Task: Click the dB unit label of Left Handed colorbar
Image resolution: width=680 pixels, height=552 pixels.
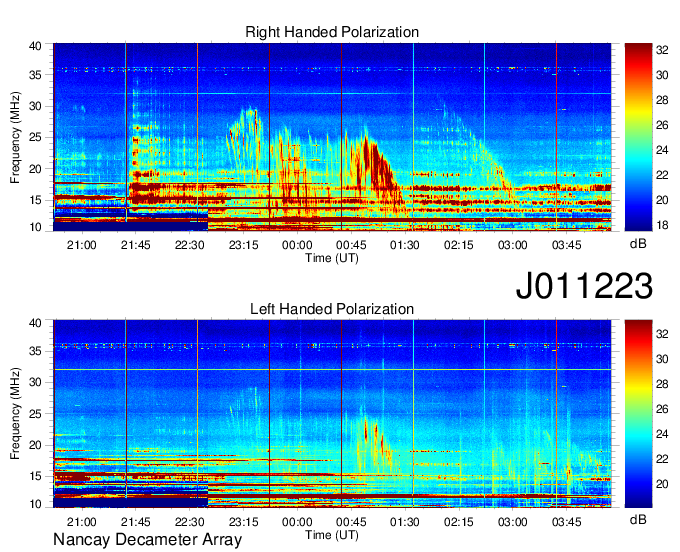Action: click(638, 520)
